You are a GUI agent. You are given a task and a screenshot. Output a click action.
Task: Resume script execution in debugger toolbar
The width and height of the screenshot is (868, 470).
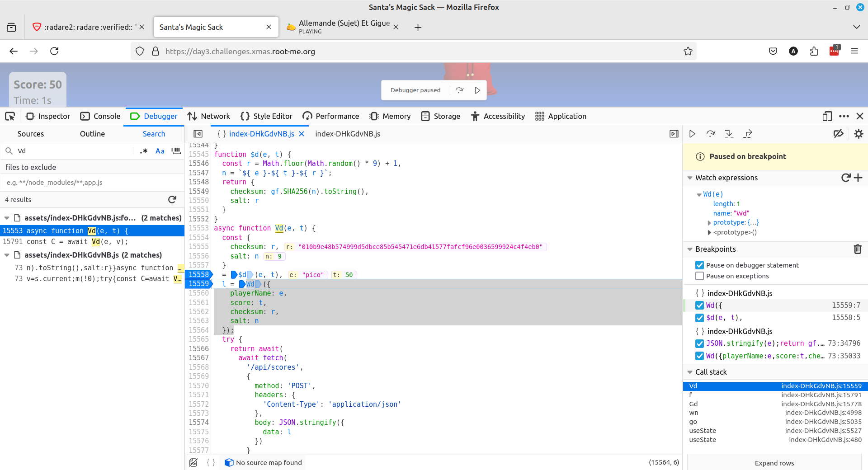click(x=692, y=134)
